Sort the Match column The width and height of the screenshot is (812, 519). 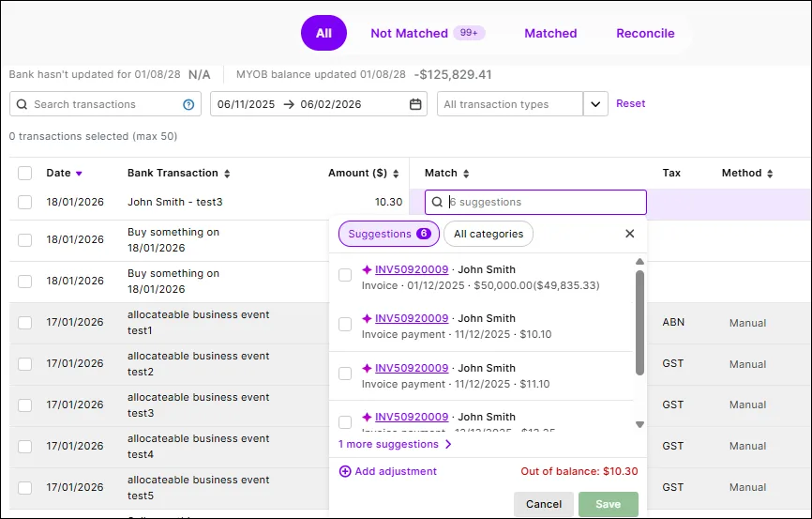point(466,174)
